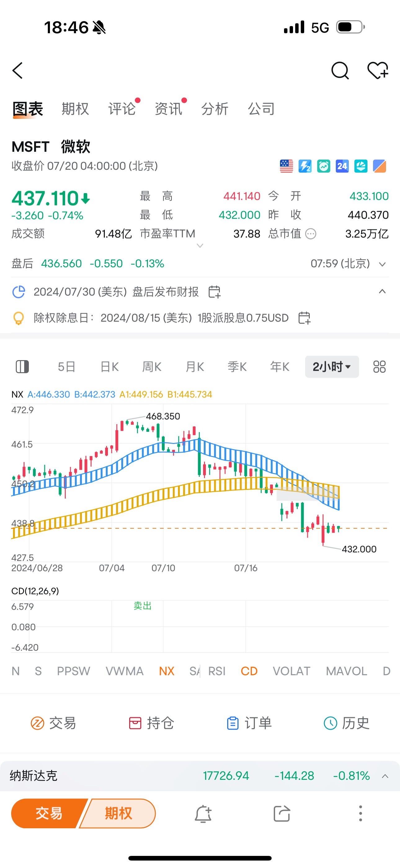This screenshot has width=400, height=868.
Task: Tap the green clock badge icon
Action: (324, 166)
